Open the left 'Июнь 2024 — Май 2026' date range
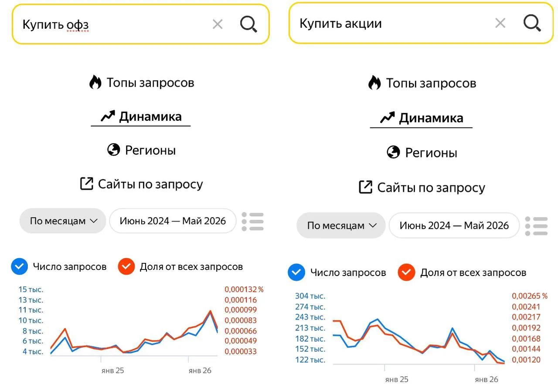558x392 pixels. (173, 221)
